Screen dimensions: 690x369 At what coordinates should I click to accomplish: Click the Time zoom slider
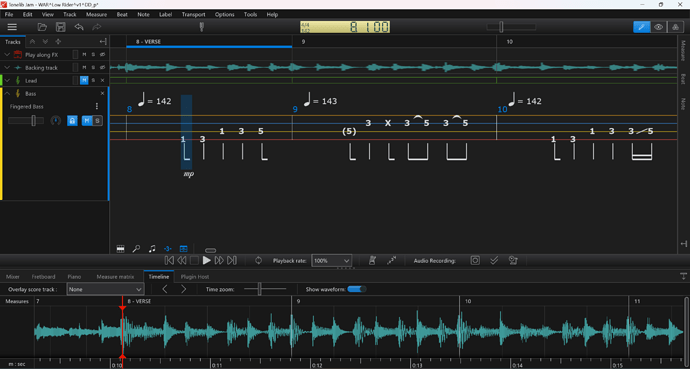265,289
